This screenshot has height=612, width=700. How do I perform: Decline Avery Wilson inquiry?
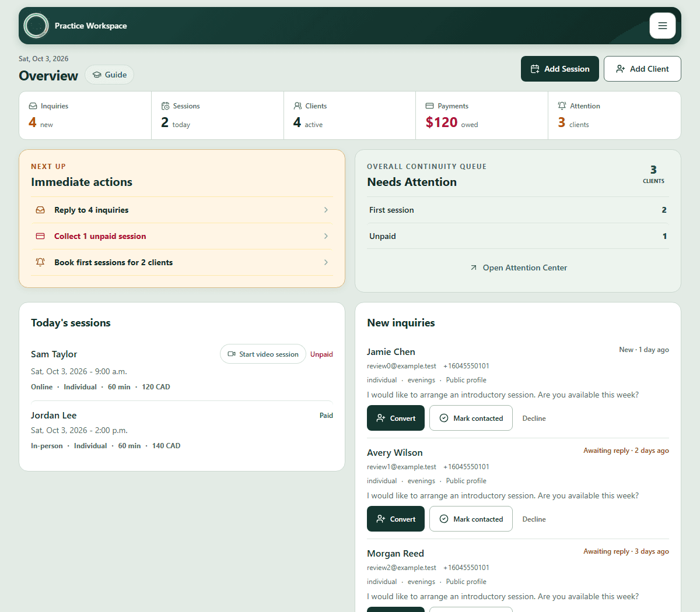pos(534,519)
